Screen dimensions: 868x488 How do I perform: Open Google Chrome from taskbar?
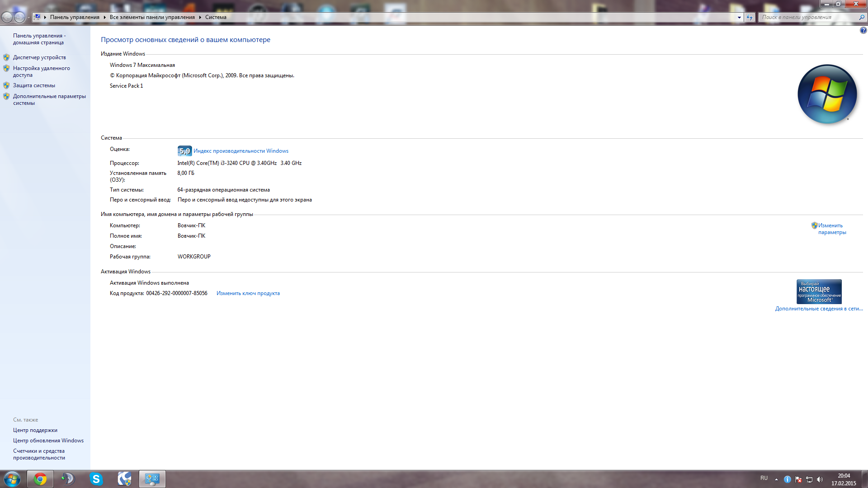[40, 479]
